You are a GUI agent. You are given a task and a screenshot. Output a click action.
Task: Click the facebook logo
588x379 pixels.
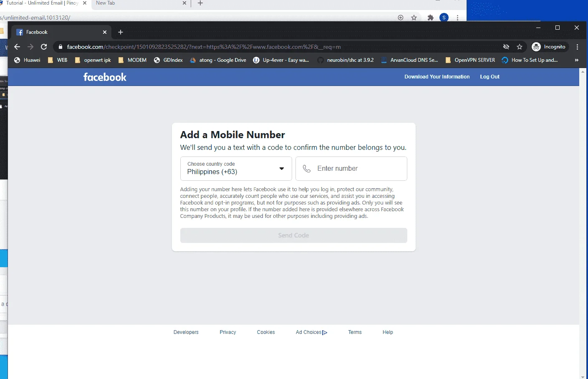[x=105, y=77]
